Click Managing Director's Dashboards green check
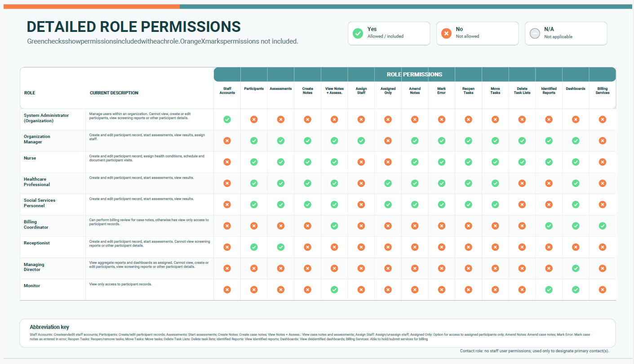Screen dimensions: 634x364 (x=576, y=268)
